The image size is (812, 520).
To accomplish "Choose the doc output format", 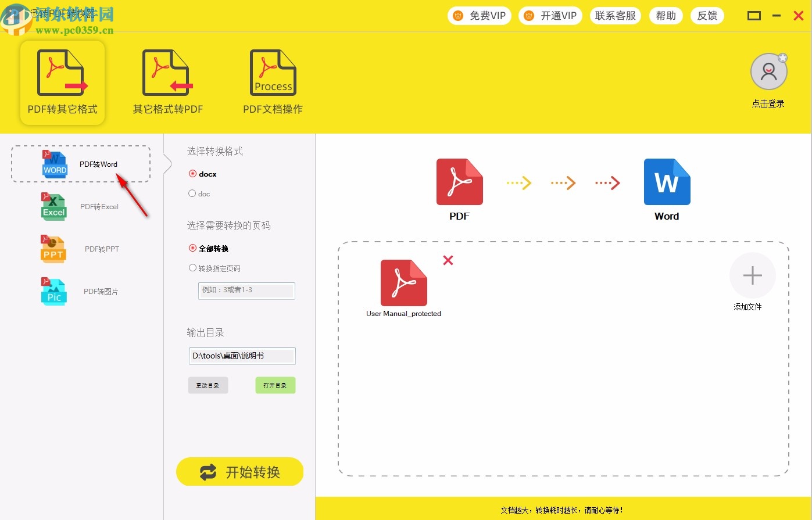I will [192, 193].
